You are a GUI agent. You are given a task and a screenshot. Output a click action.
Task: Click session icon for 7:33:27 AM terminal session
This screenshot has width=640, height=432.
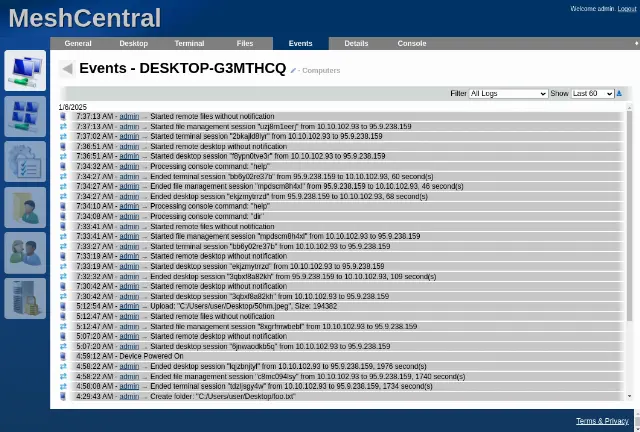point(63,246)
